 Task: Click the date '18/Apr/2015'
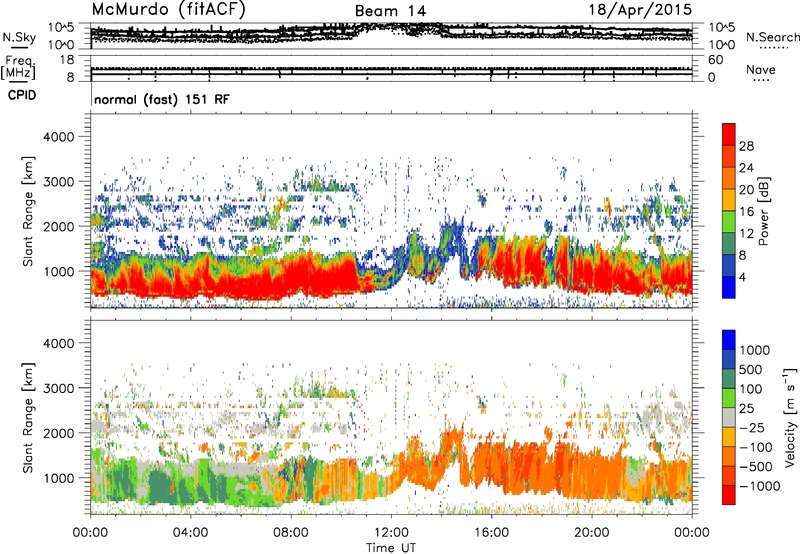tap(640, 10)
